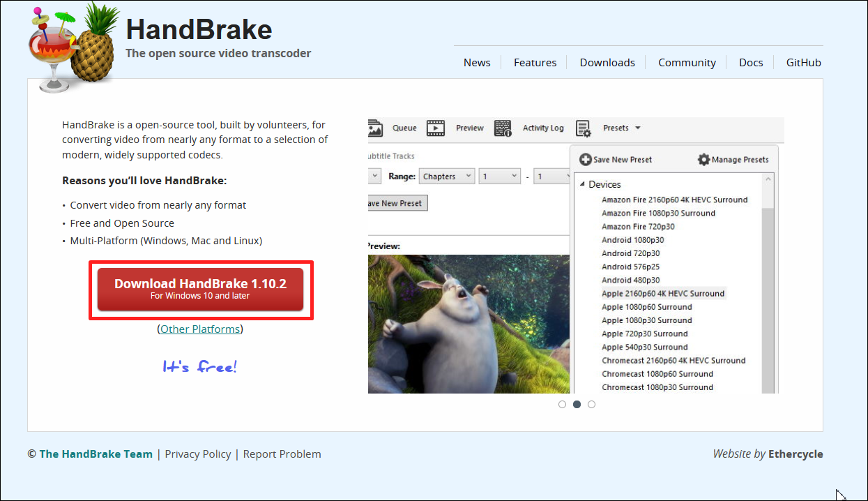Select Amazon Fire 2160p60 4K HEVC Surround
868x501 pixels.
click(x=674, y=200)
